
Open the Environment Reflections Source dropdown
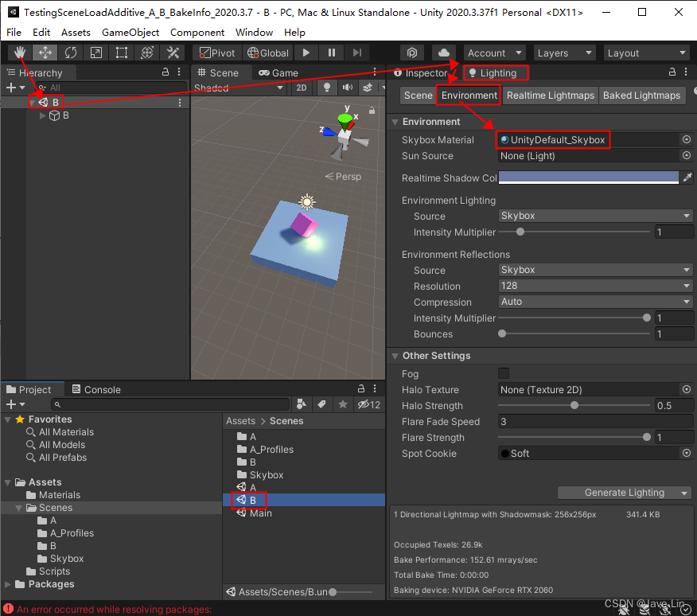click(x=595, y=270)
